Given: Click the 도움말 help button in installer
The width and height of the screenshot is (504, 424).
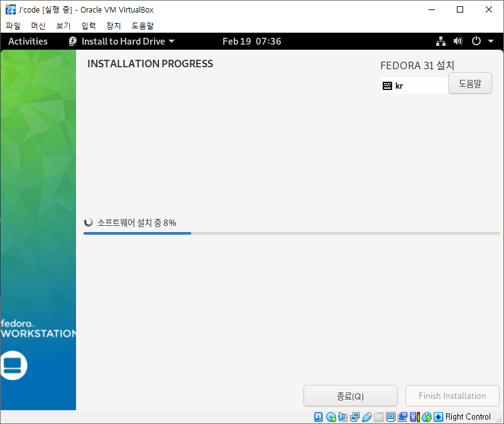Looking at the screenshot, I should tap(470, 83).
